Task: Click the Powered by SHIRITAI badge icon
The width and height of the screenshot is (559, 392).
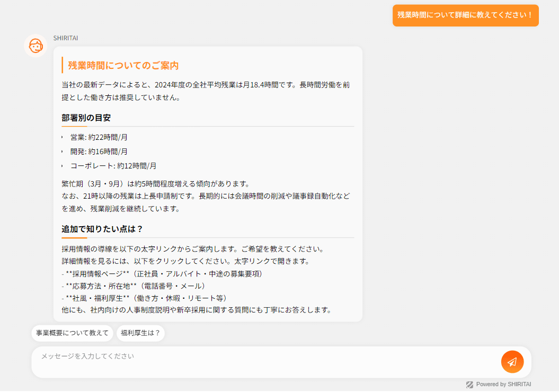Action: (469, 384)
